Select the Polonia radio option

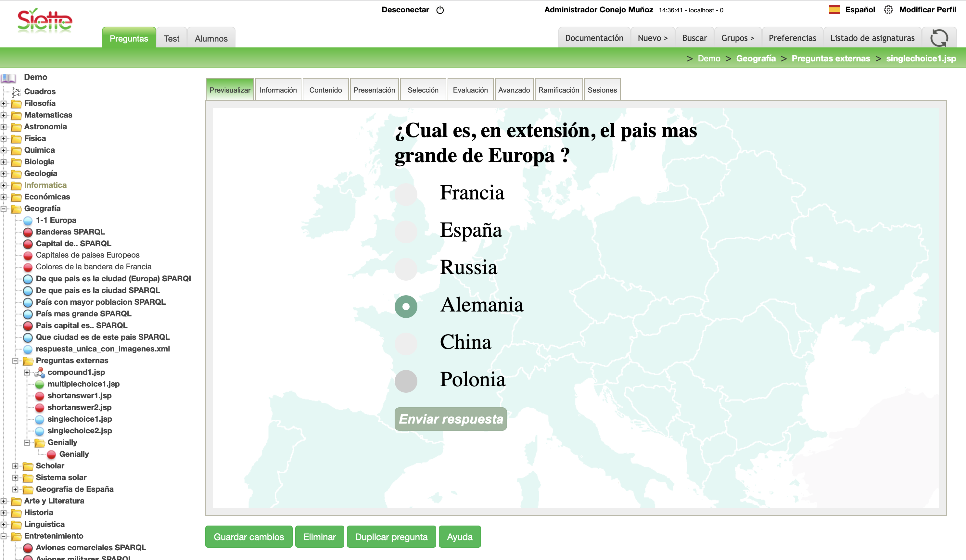coord(406,381)
